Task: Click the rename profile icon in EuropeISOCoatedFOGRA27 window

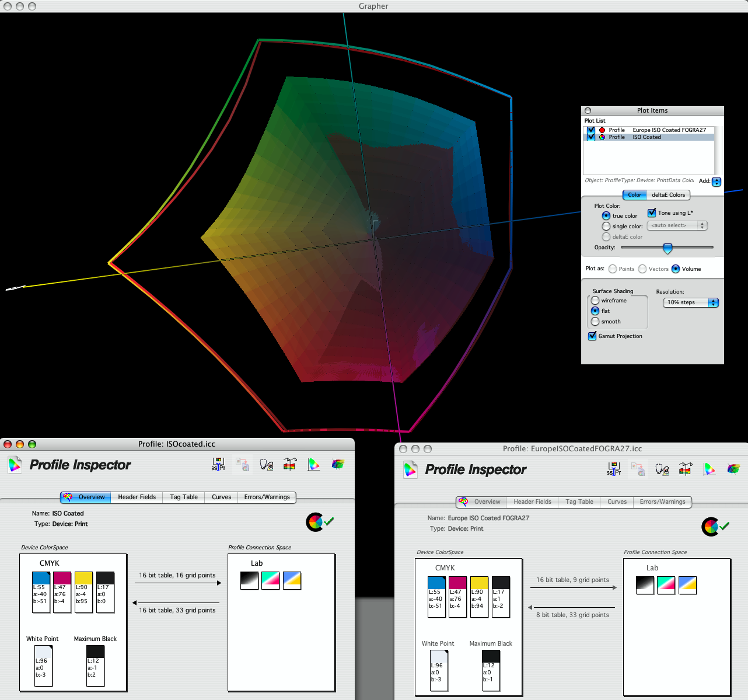Action: (614, 469)
